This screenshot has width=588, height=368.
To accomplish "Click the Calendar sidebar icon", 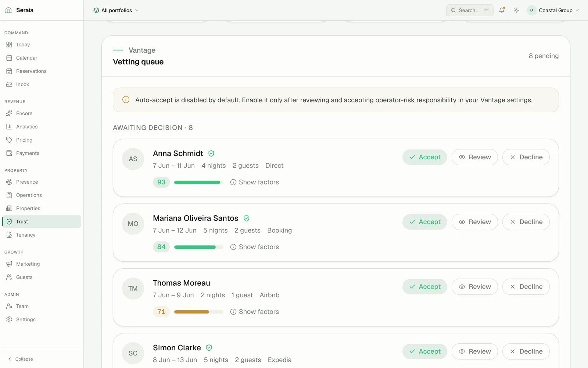I will (x=9, y=58).
